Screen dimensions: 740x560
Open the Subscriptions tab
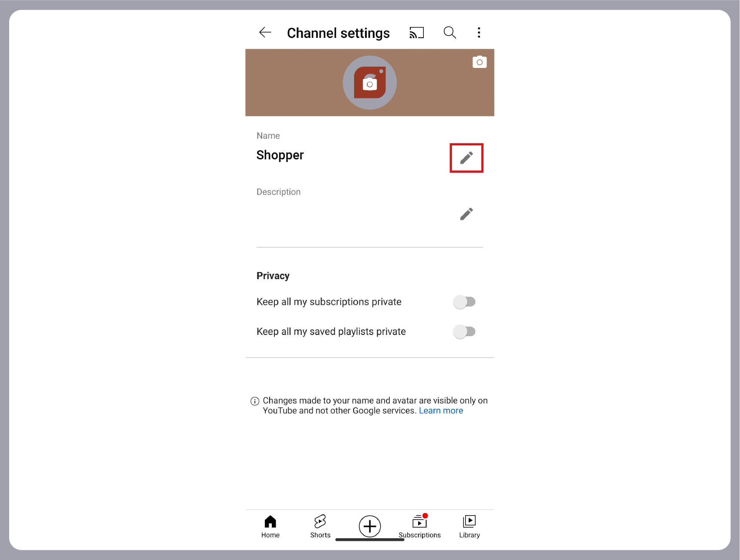click(419, 526)
